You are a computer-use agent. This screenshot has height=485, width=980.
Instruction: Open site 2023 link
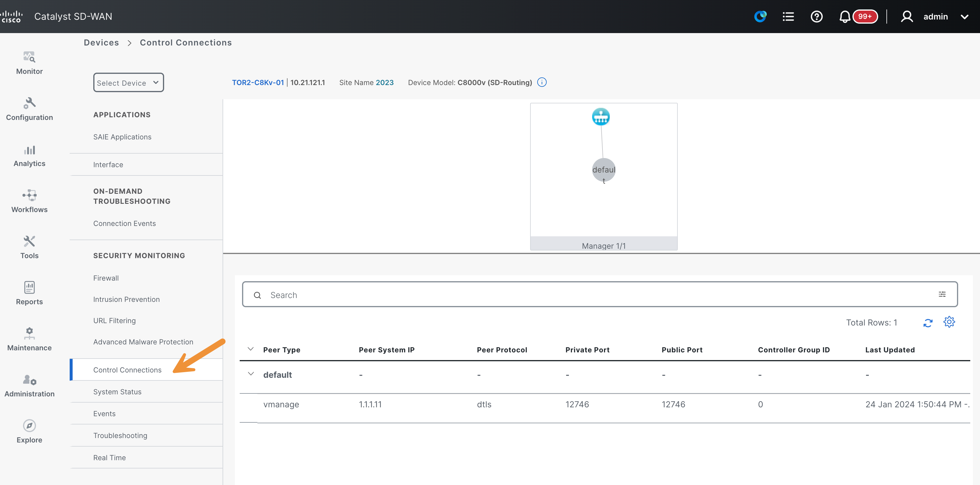click(385, 83)
